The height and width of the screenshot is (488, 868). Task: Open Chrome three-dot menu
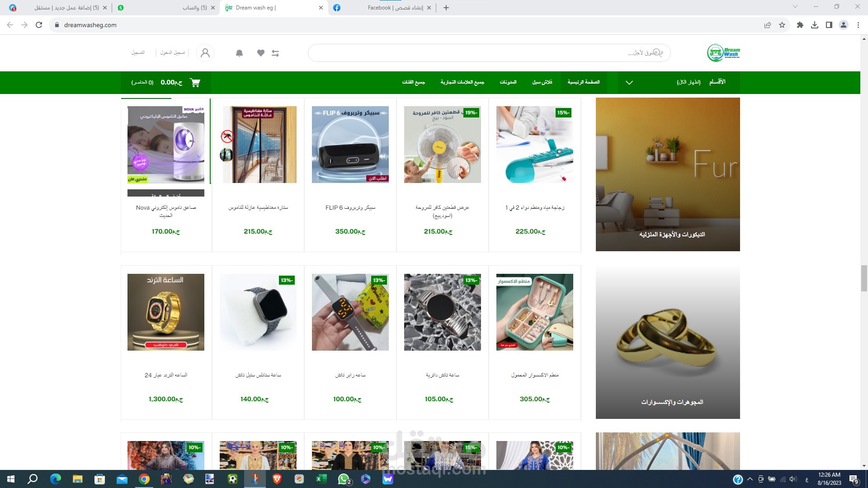[x=858, y=25]
